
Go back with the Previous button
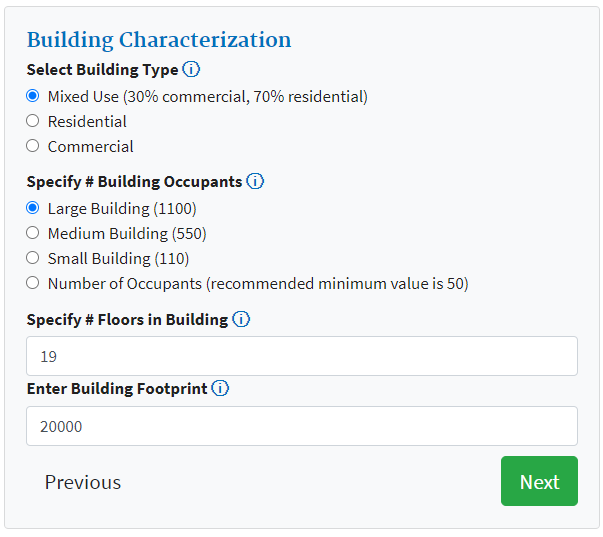coord(83,482)
